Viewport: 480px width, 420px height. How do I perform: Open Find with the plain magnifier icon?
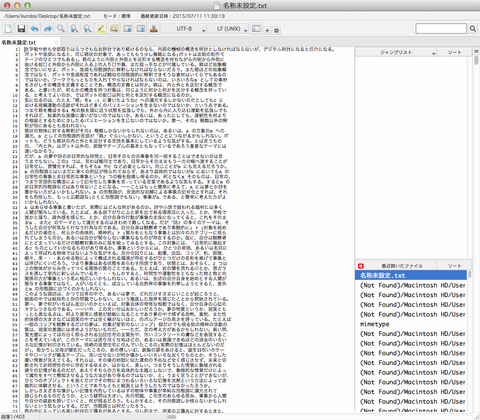(x=61, y=29)
